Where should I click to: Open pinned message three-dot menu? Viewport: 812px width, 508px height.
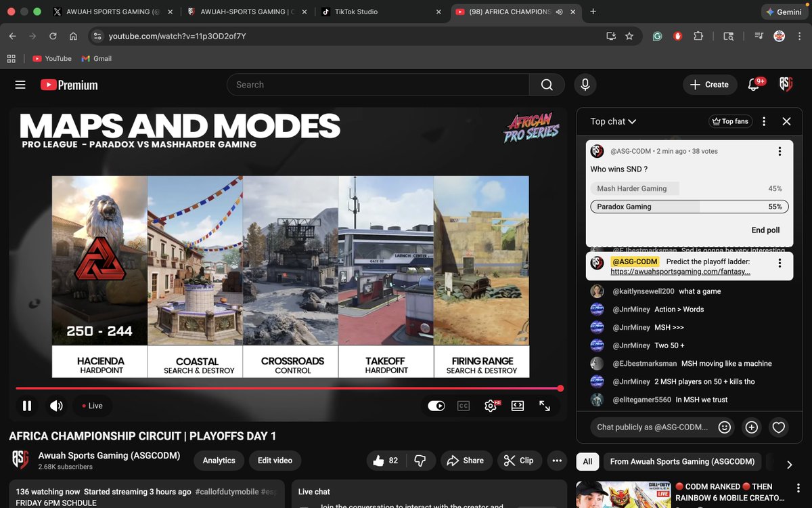(x=780, y=263)
